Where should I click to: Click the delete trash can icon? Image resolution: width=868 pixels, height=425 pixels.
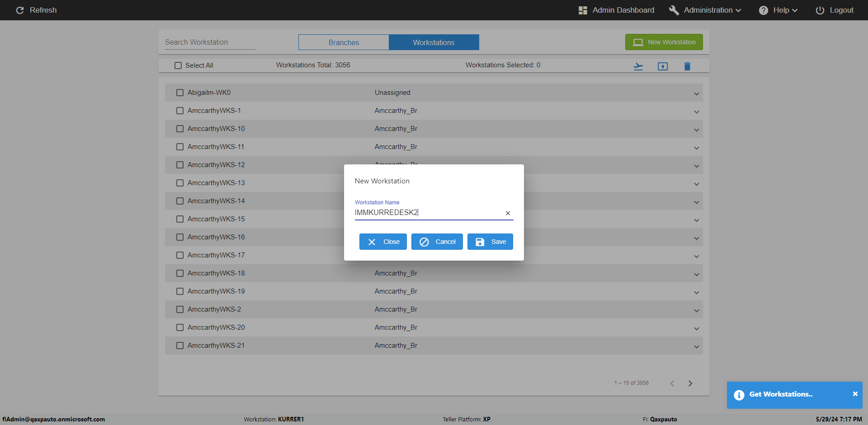(687, 66)
